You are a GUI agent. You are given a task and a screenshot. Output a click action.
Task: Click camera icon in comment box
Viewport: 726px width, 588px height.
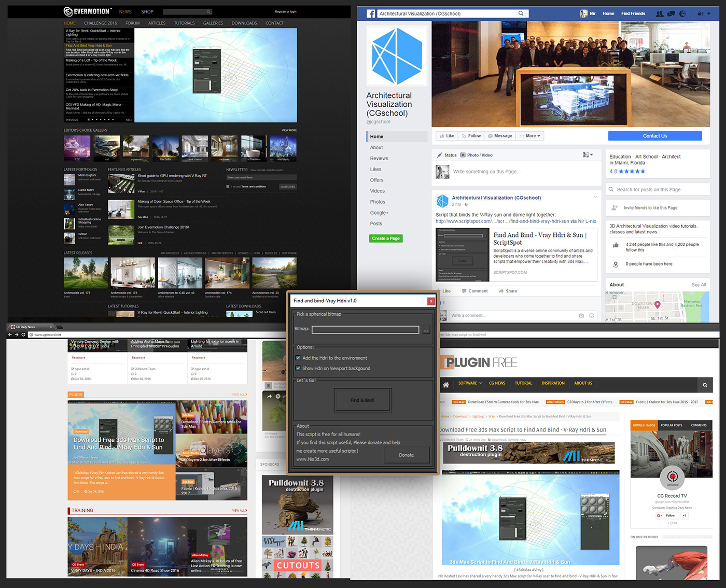(581, 315)
